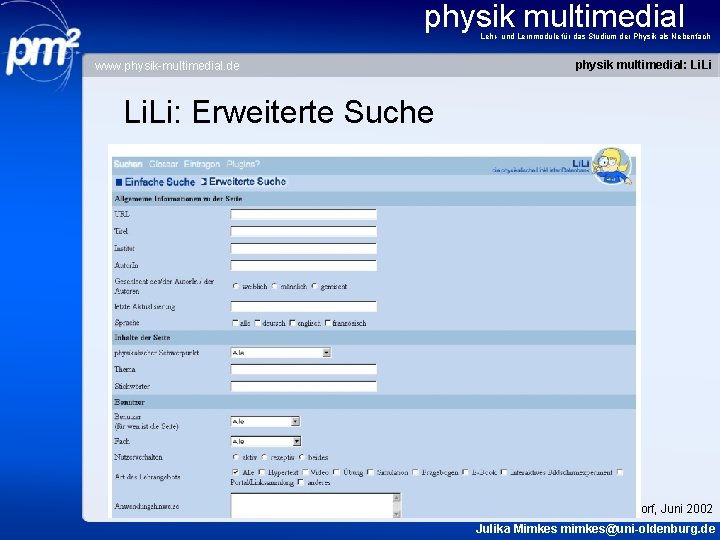
Task: Focus the letzte Aktualisierung field
Action: 304,306
